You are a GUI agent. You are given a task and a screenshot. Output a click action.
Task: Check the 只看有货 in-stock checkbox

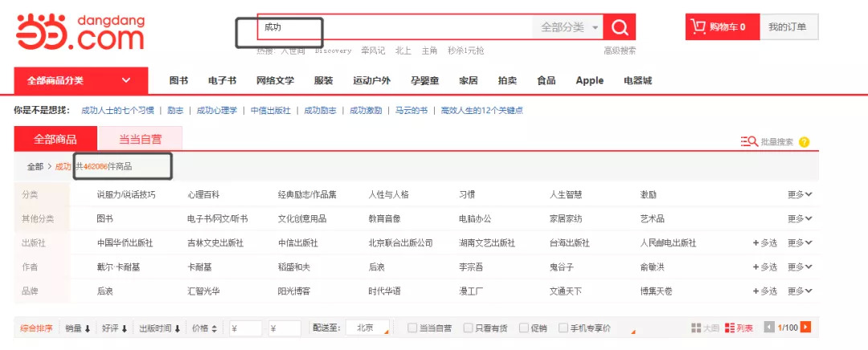tap(468, 328)
